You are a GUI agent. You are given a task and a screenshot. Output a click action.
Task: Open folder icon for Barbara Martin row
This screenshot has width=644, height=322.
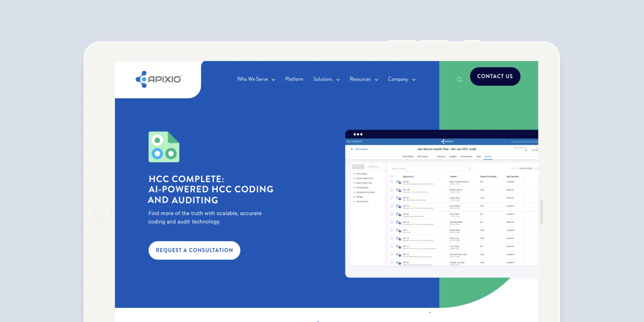pos(398,191)
